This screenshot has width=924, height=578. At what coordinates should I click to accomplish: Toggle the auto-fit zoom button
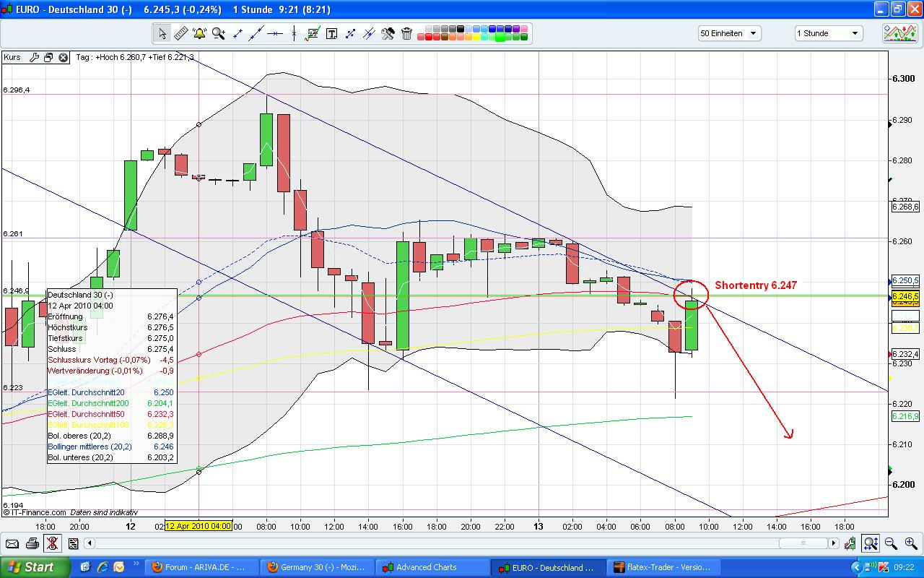pyautogui.click(x=871, y=543)
